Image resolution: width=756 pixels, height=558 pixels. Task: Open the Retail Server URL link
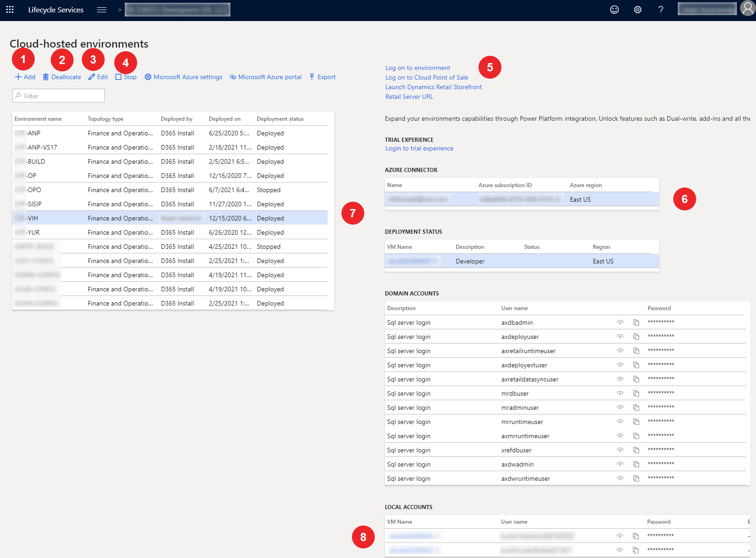pos(409,97)
